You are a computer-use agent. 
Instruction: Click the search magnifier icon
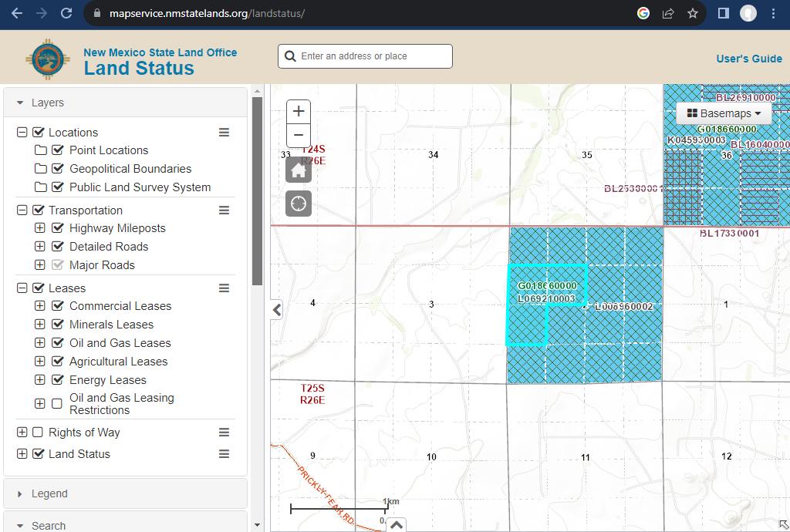[290, 56]
